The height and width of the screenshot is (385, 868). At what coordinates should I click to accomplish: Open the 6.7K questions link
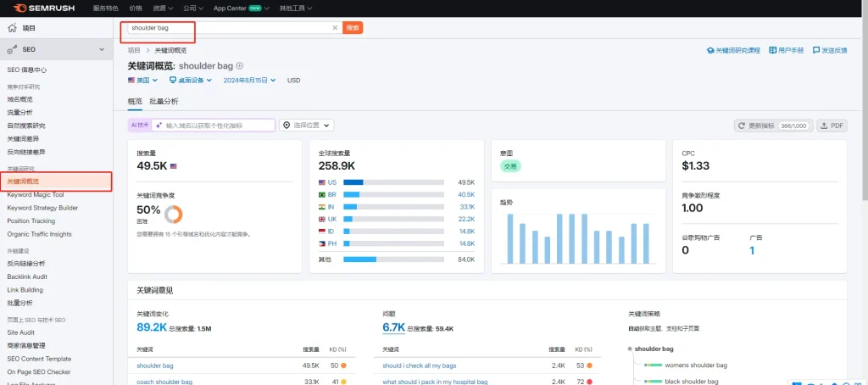click(x=393, y=327)
